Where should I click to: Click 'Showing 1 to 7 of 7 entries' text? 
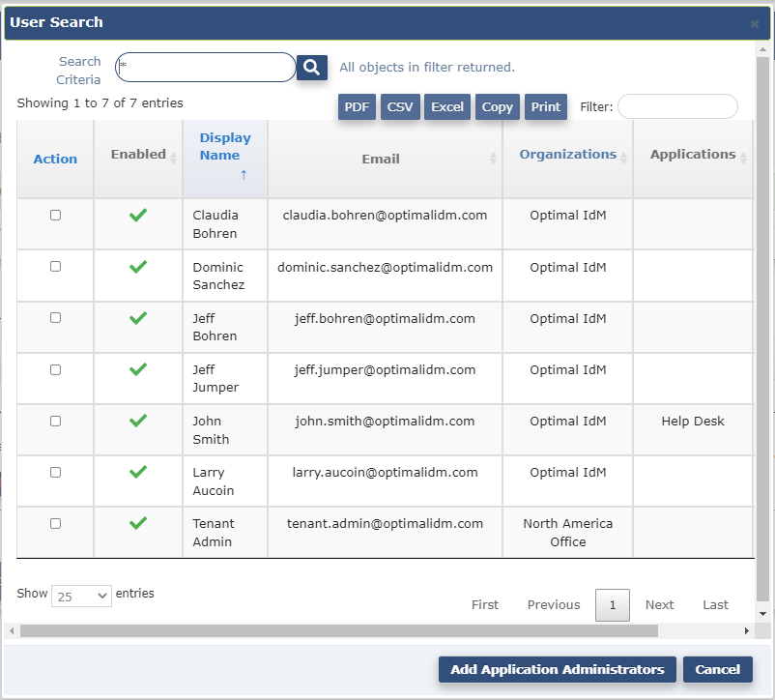click(x=100, y=102)
